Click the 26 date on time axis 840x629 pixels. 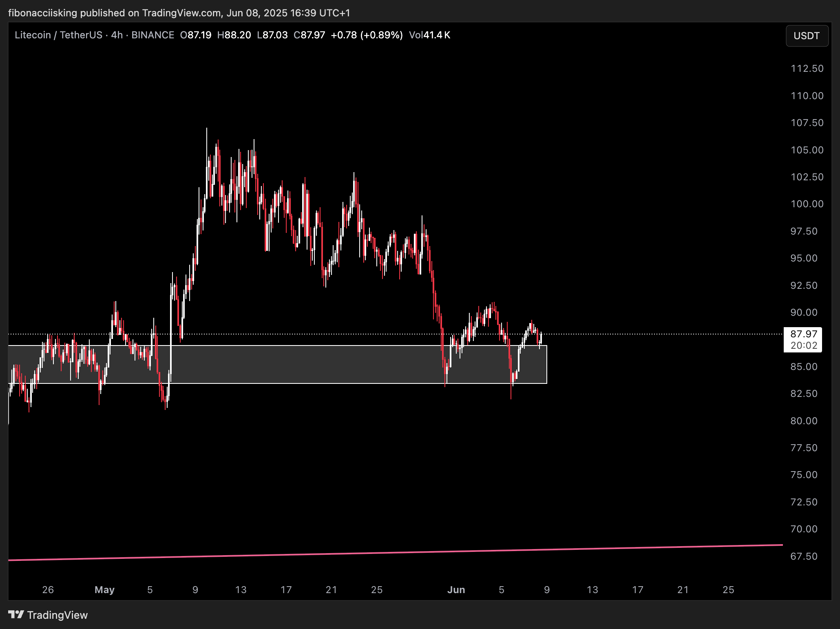(x=48, y=590)
